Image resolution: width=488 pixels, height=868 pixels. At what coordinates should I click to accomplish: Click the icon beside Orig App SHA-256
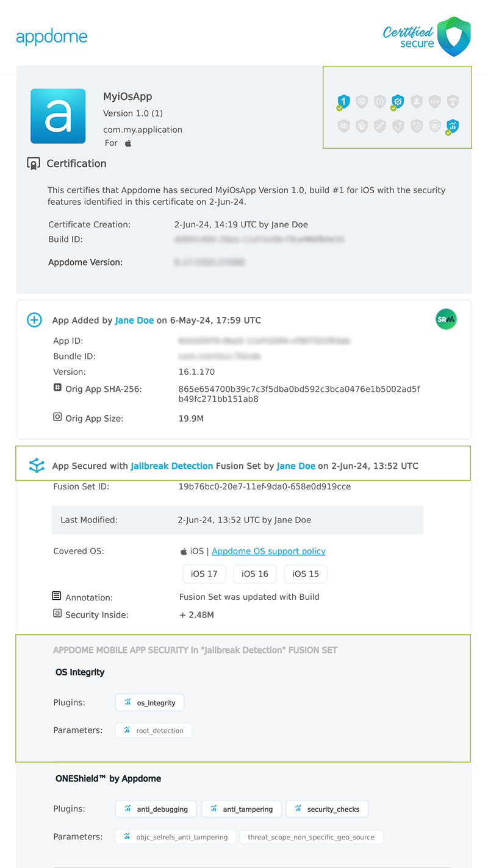tap(57, 386)
